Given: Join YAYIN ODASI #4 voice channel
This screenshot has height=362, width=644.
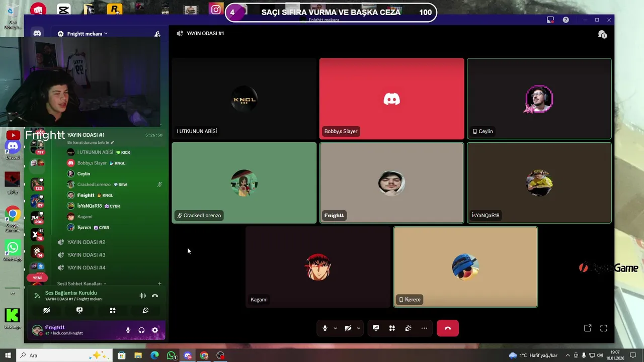Looking at the screenshot, I should (x=86, y=267).
